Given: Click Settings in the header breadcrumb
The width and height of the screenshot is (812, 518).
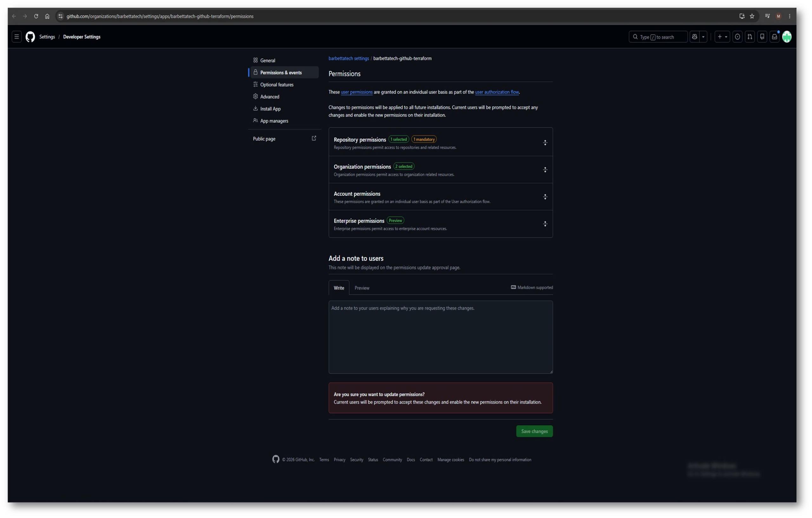Looking at the screenshot, I should [x=47, y=37].
